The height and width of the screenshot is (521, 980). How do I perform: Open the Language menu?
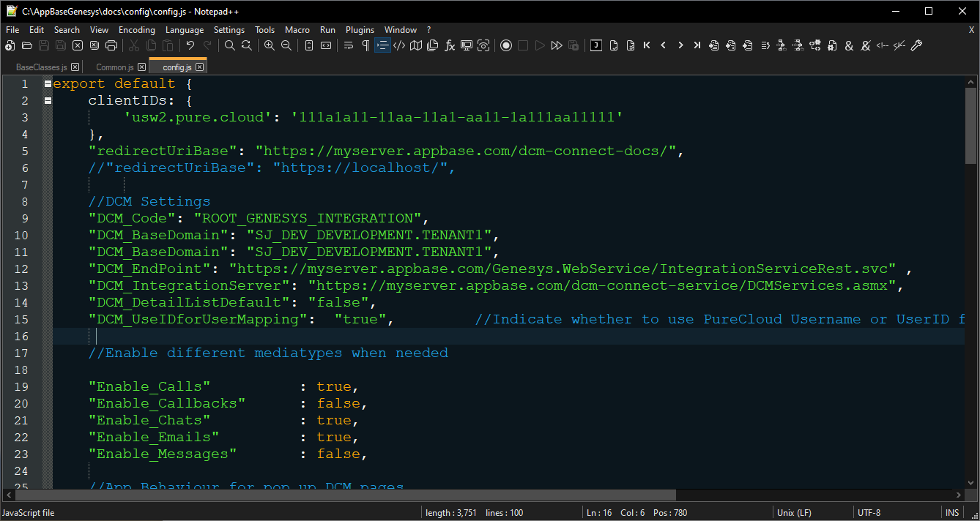185,30
